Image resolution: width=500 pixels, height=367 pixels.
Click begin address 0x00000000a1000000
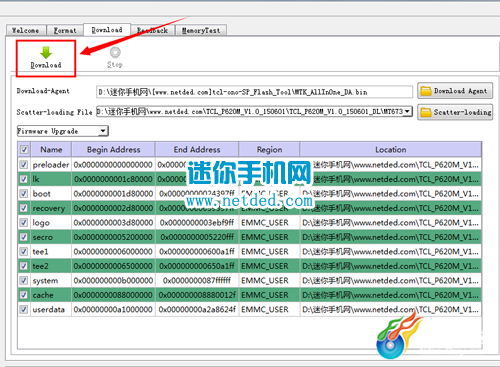pyautogui.click(x=113, y=310)
